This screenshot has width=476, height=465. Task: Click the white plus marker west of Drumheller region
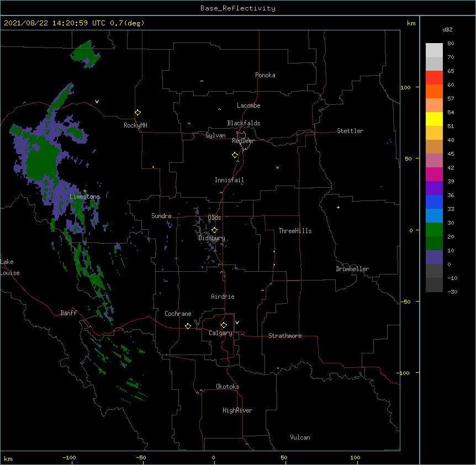click(x=338, y=207)
